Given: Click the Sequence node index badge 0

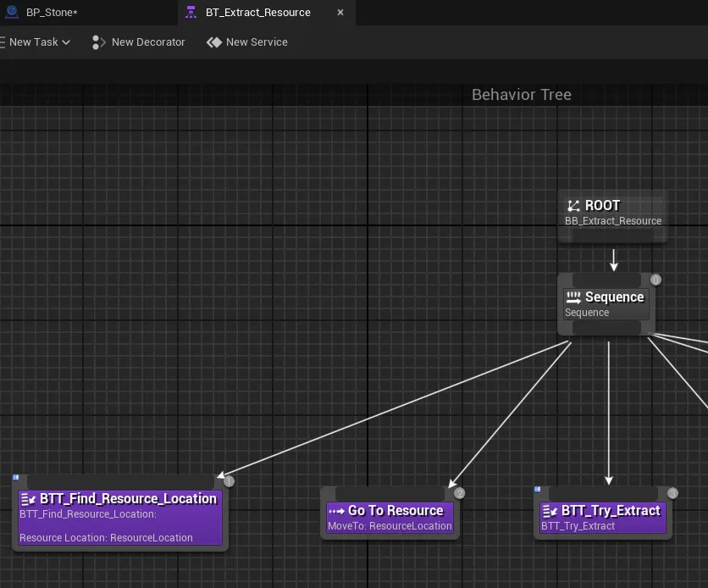Looking at the screenshot, I should [655, 280].
